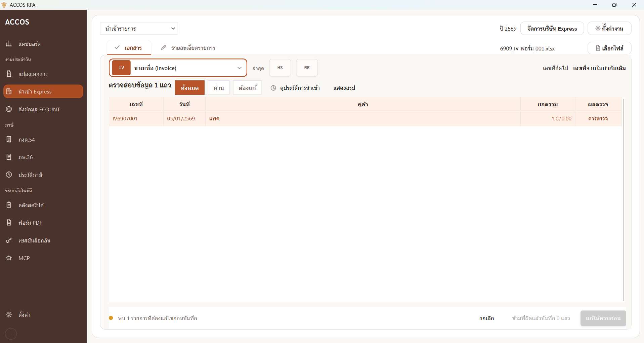Select เลขที่จากใบกำกับเดิม numbering option
The width and height of the screenshot is (644, 343).
[599, 68]
